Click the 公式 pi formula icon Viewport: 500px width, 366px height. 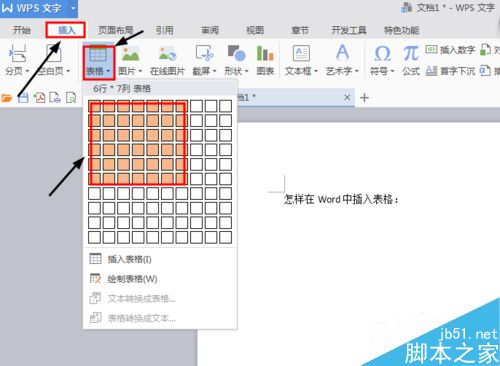coord(411,53)
